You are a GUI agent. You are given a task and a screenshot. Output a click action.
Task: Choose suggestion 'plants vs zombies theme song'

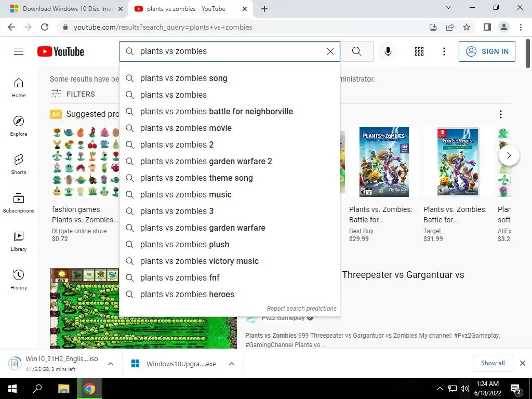(230, 178)
